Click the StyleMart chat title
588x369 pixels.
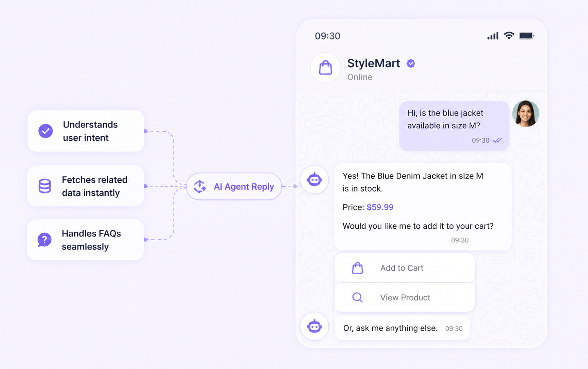[x=374, y=63]
